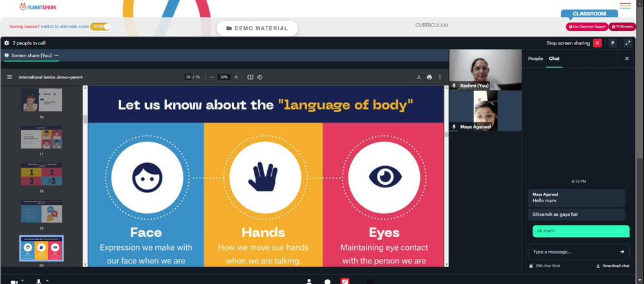Select slide 18 thumbnail
The width and height of the screenshot is (644, 284).
tap(41, 175)
